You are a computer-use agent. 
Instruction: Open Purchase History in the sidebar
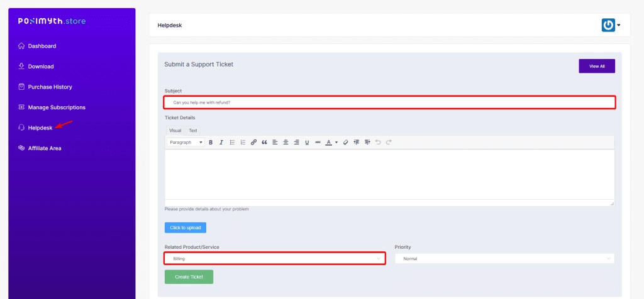point(50,87)
